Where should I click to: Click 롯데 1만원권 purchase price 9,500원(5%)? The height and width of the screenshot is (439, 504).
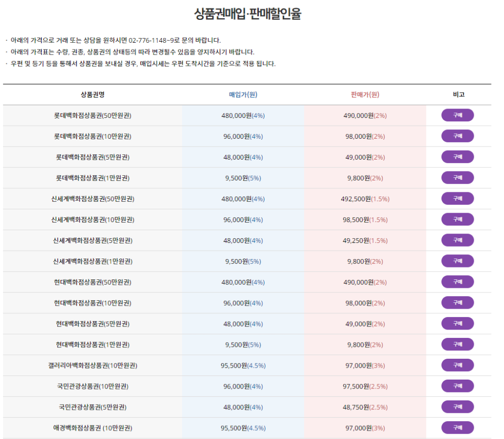[243, 178]
